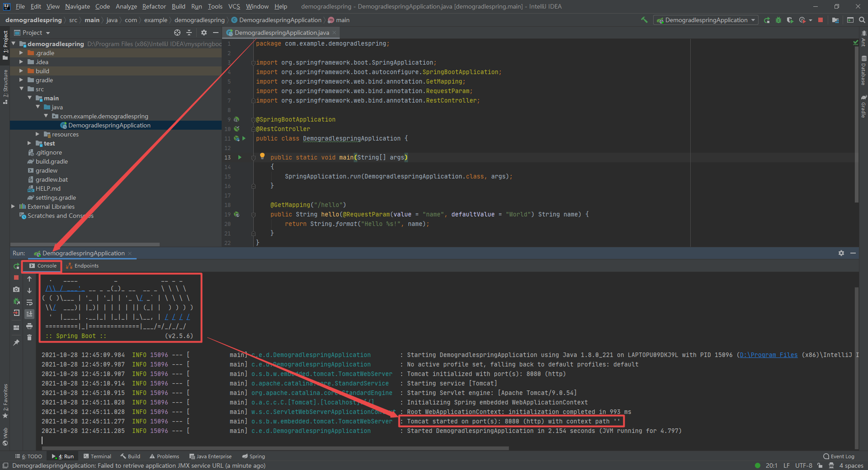Clear console with trash icon
Screen dimensions: 868x470
tap(29, 338)
